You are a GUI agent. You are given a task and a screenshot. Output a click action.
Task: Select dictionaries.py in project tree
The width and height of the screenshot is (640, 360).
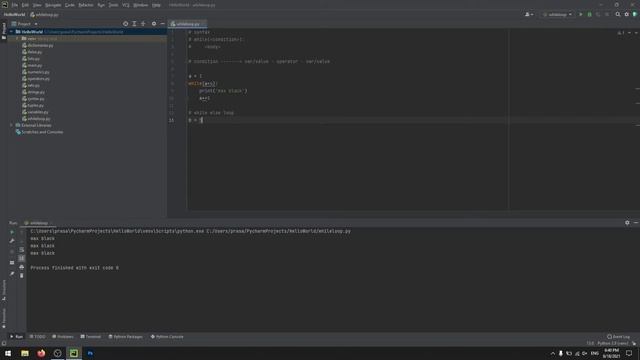[x=38, y=45]
